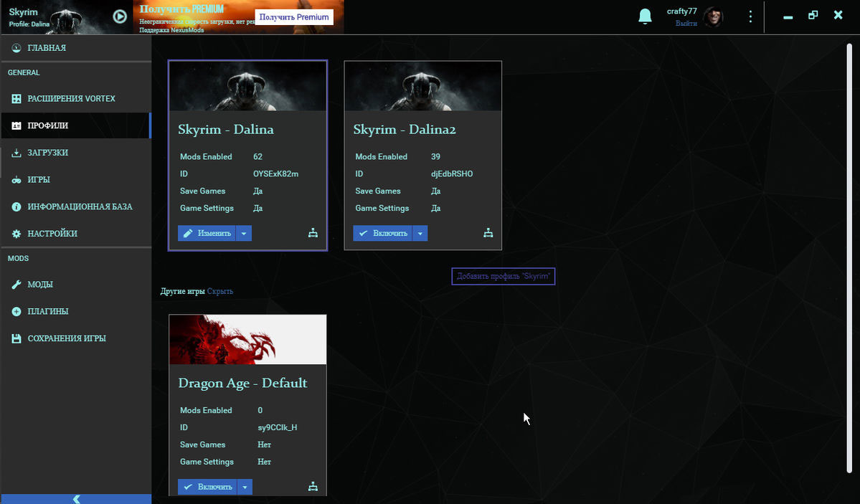860x504 pixels.
Task: Collapse the sidebar with bottom chevron
Action: [x=76, y=499]
